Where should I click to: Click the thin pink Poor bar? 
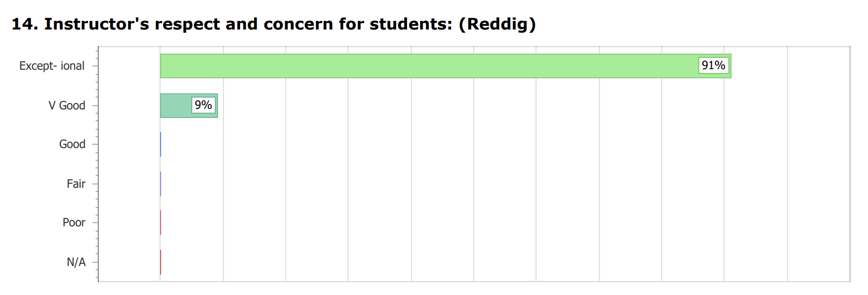click(x=161, y=223)
